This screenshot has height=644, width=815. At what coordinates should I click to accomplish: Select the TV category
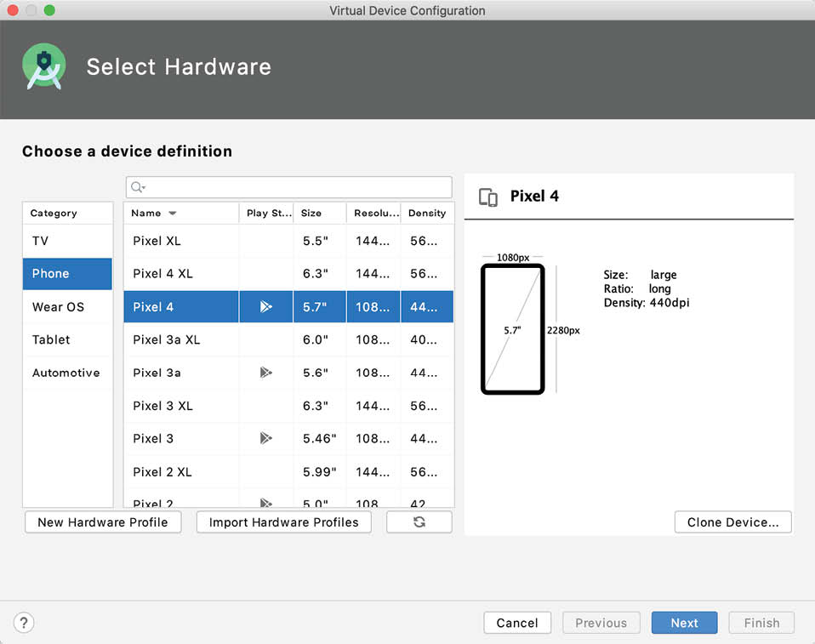67,241
